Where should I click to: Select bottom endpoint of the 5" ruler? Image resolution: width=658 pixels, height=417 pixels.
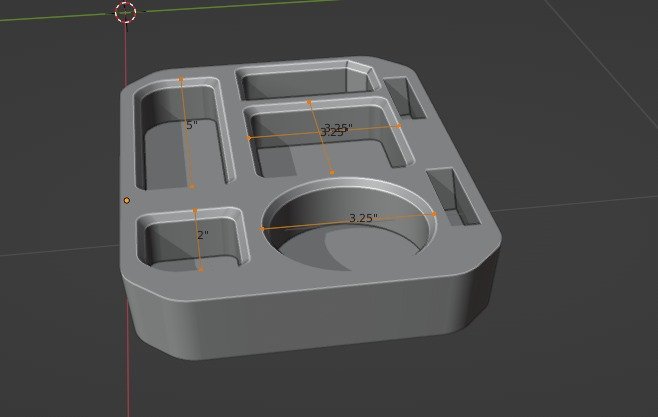click(192, 186)
